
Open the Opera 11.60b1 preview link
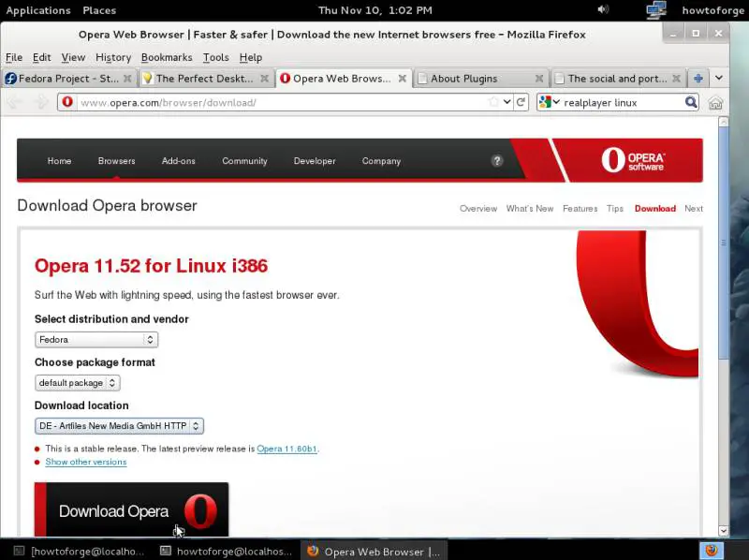286,449
